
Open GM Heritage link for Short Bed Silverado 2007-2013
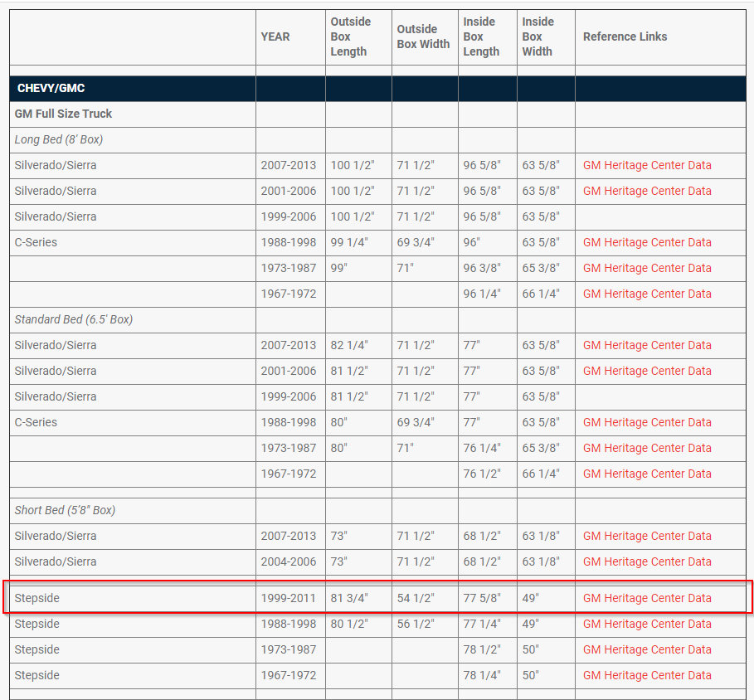click(647, 536)
